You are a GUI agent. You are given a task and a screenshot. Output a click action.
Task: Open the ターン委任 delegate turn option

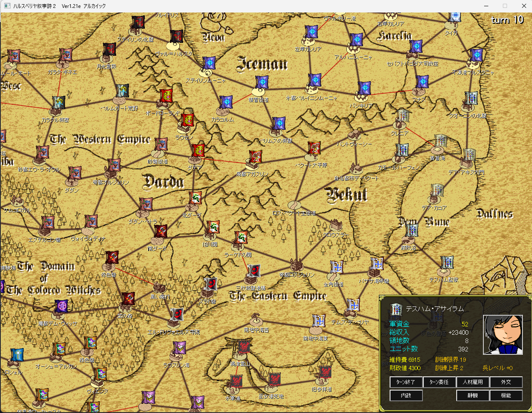click(x=439, y=382)
